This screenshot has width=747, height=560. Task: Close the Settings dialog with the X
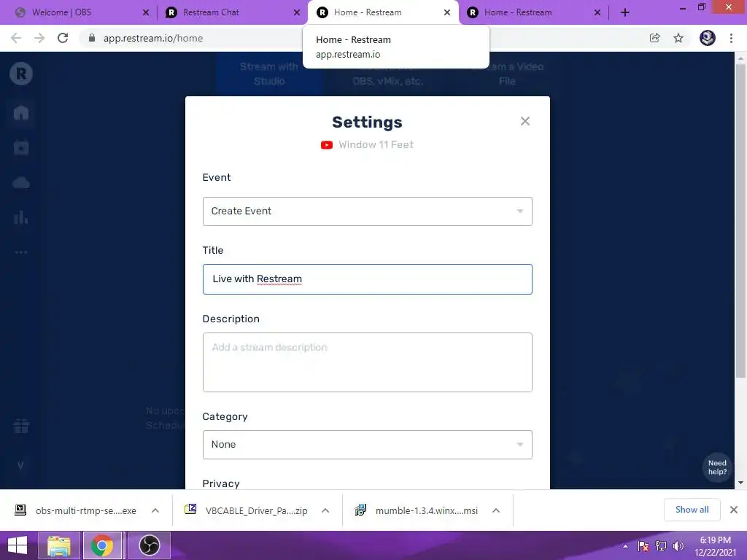[x=525, y=122]
